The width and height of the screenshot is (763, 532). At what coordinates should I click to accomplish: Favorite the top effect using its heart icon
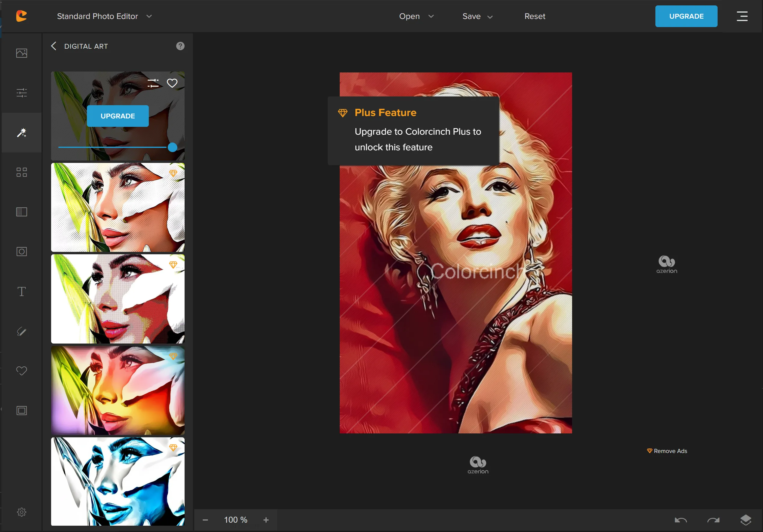tap(172, 83)
